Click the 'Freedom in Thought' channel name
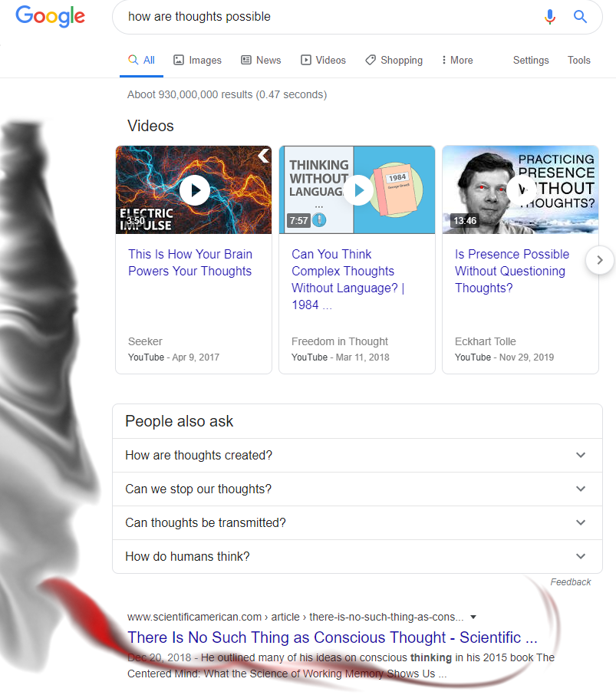 point(340,341)
